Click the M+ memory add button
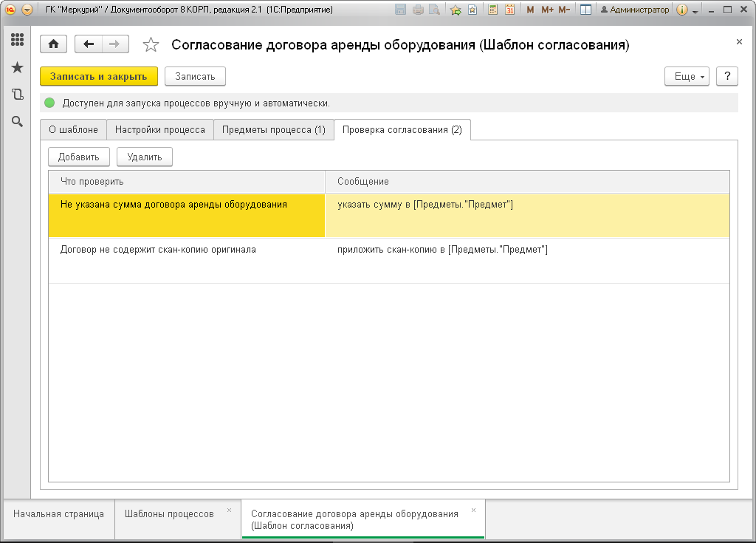This screenshot has height=543, width=756. coord(547,10)
